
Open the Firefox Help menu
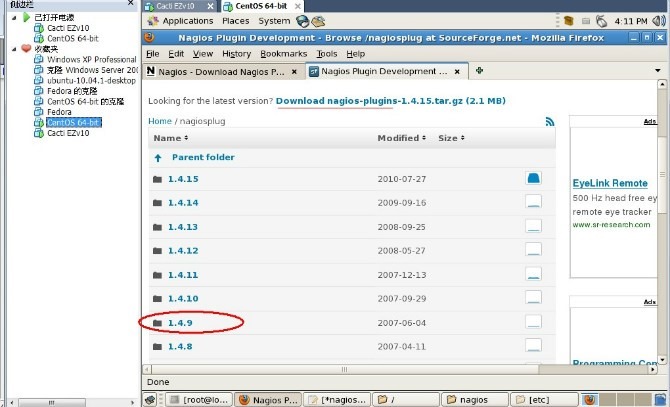point(356,54)
